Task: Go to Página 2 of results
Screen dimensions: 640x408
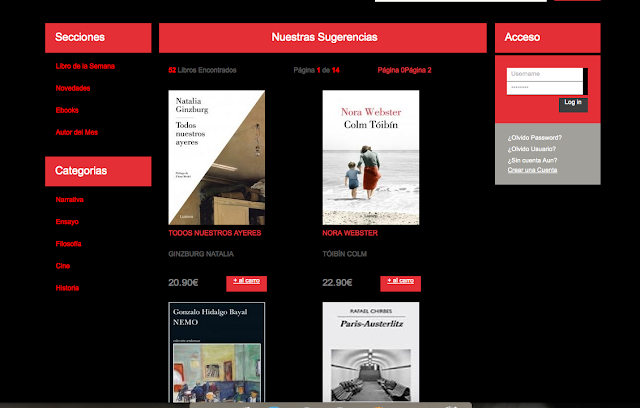Action: pyautogui.click(x=418, y=70)
